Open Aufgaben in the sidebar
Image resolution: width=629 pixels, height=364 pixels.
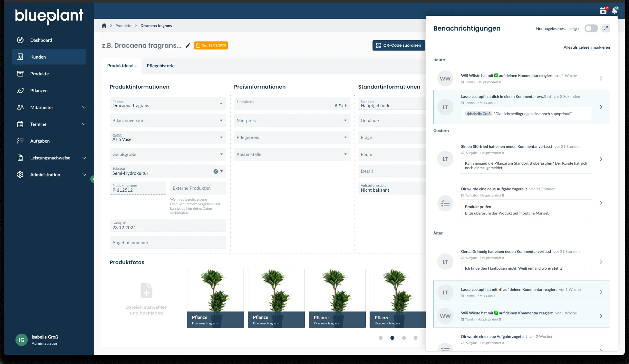[x=49, y=141]
